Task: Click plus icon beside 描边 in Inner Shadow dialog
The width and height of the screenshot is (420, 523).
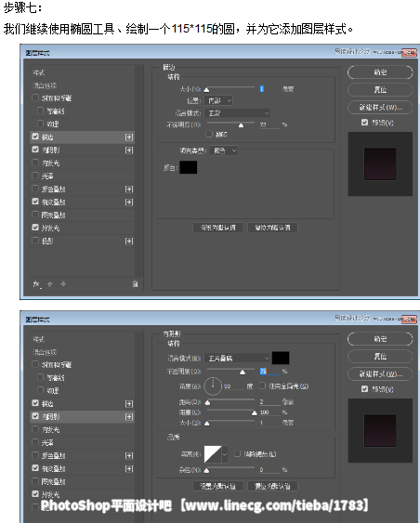Action: [129, 403]
